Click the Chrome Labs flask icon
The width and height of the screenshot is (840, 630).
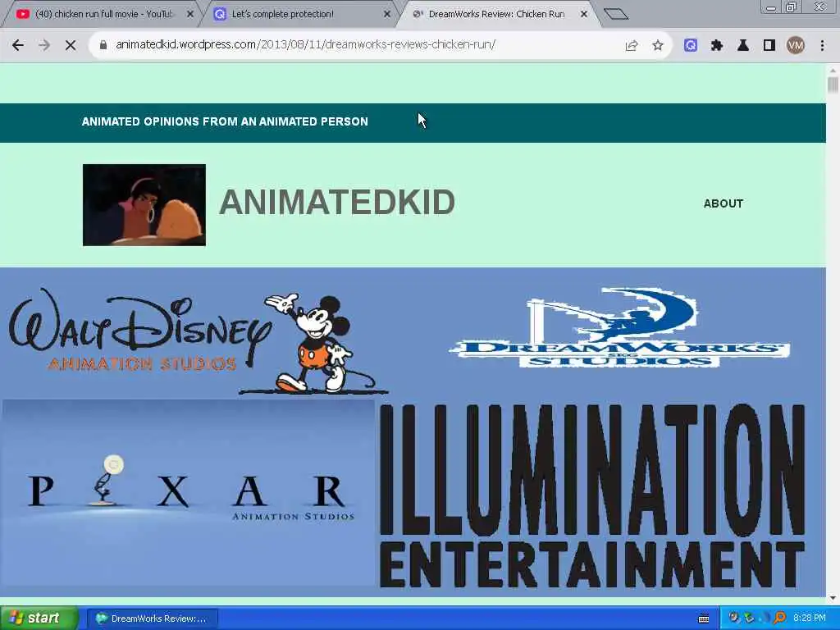click(x=743, y=46)
